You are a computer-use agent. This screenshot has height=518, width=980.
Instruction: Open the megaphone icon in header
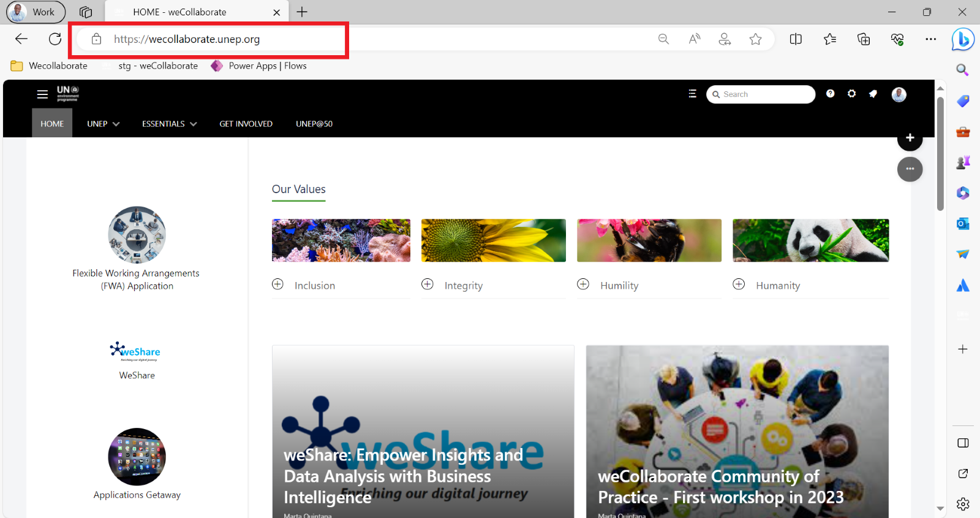873,94
